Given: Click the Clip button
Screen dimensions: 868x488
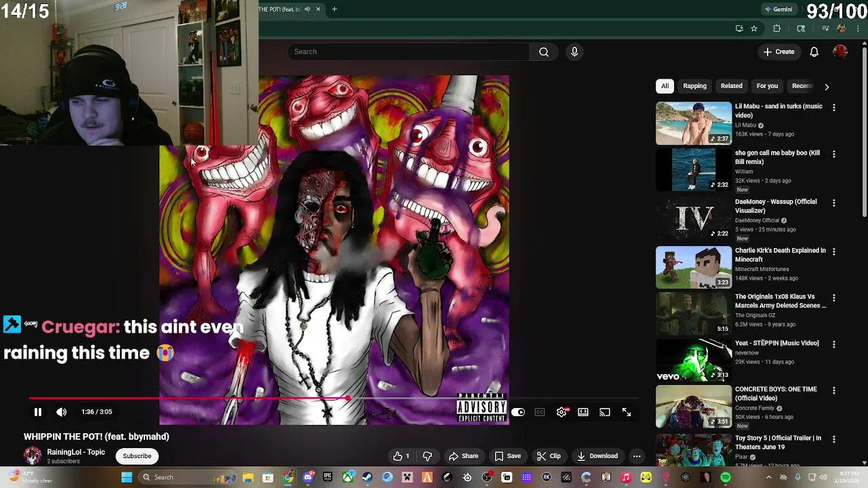Looking at the screenshot, I should 549,456.
